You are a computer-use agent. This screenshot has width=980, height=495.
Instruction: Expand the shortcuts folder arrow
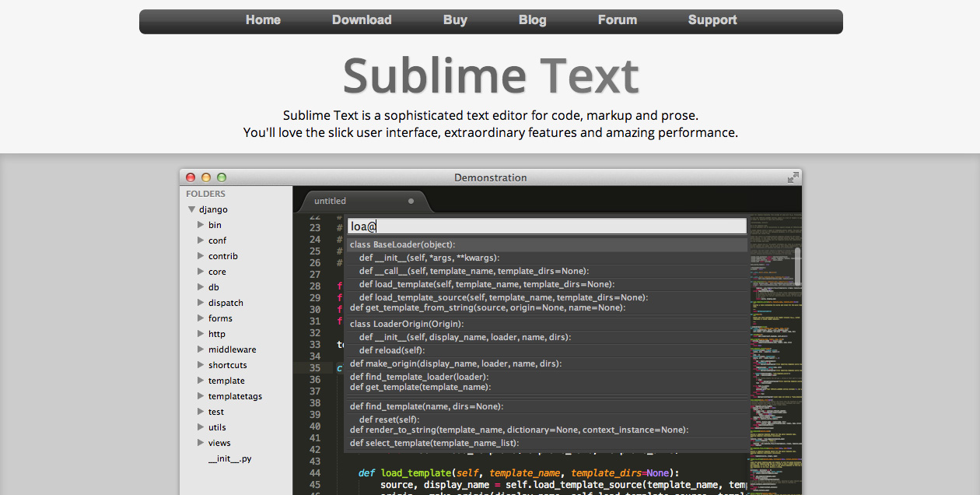pyautogui.click(x=201, y=365)
